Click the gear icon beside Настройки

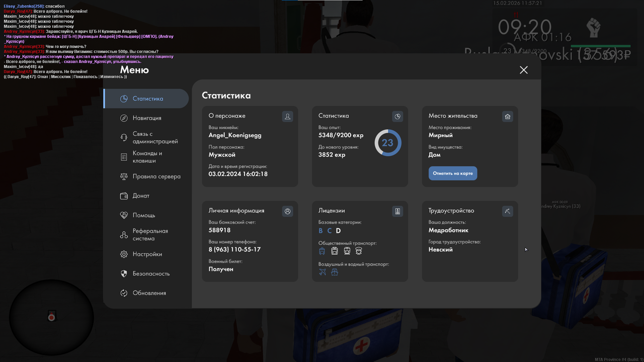point(124,254)
